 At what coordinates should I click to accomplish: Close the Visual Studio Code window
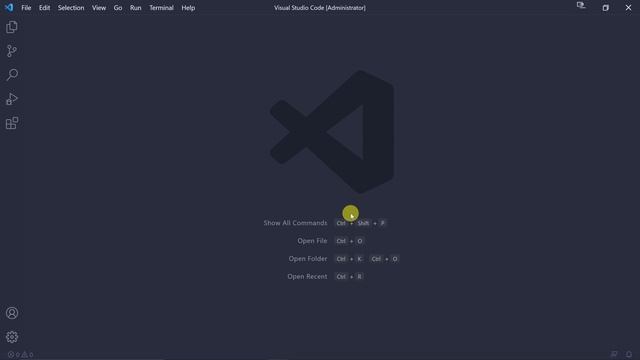point(628,8)
